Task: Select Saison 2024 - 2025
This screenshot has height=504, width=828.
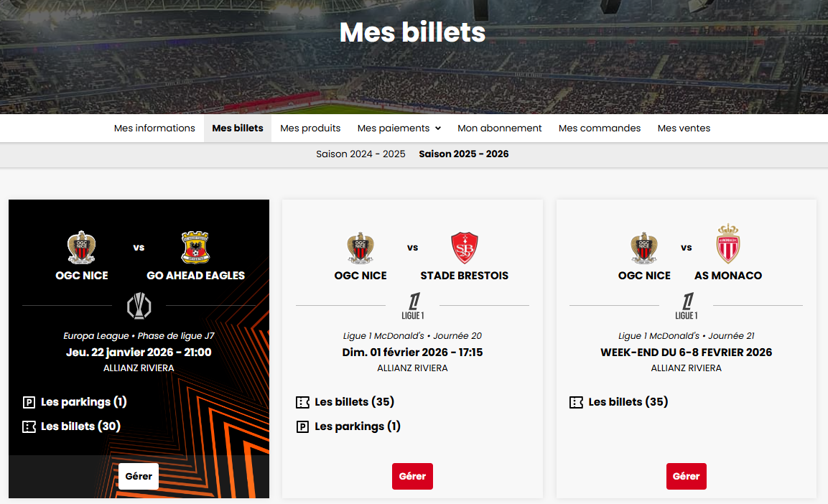Action: 360,154
